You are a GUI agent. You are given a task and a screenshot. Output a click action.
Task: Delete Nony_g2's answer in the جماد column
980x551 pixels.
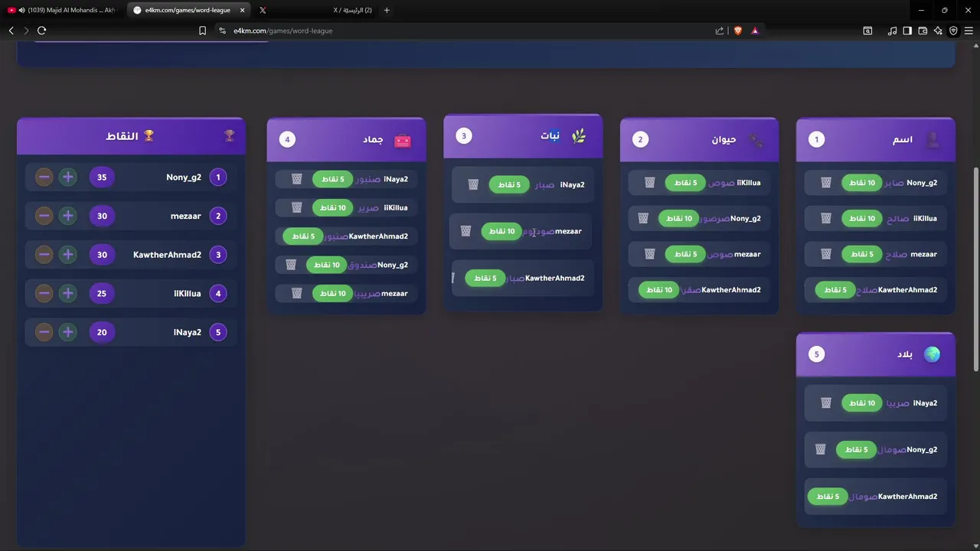291,265
